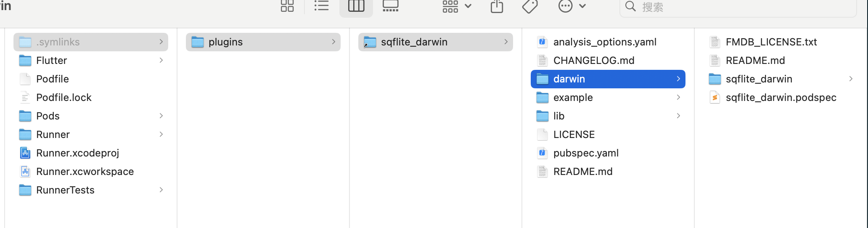Screen dimensions: 868x228
Task: Select the lib folder
Action: (x=608, y=116)
